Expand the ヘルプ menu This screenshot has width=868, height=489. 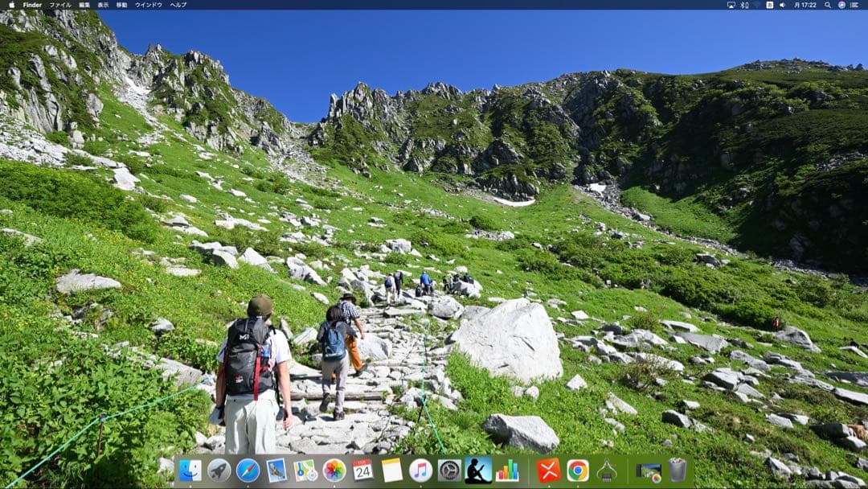click(178, 5)
